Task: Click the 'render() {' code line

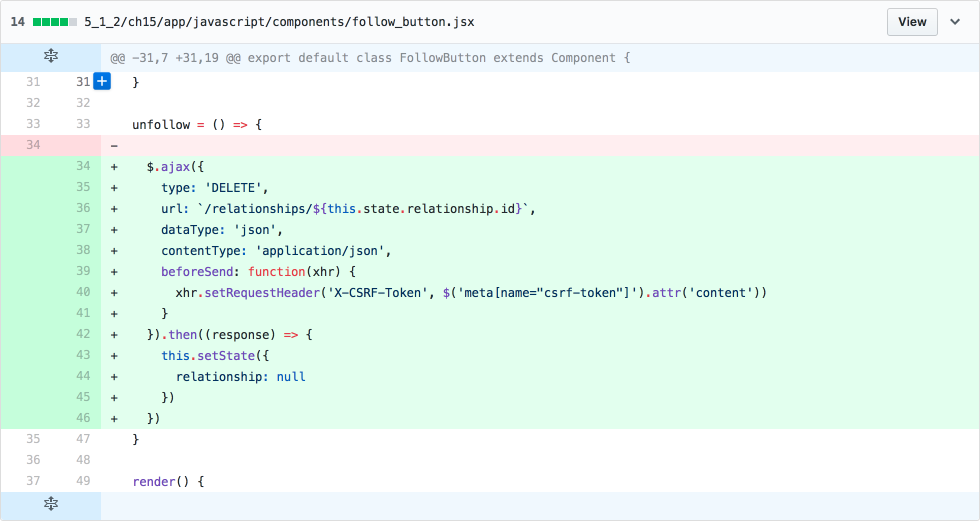Action: click(x=168, y=481)
